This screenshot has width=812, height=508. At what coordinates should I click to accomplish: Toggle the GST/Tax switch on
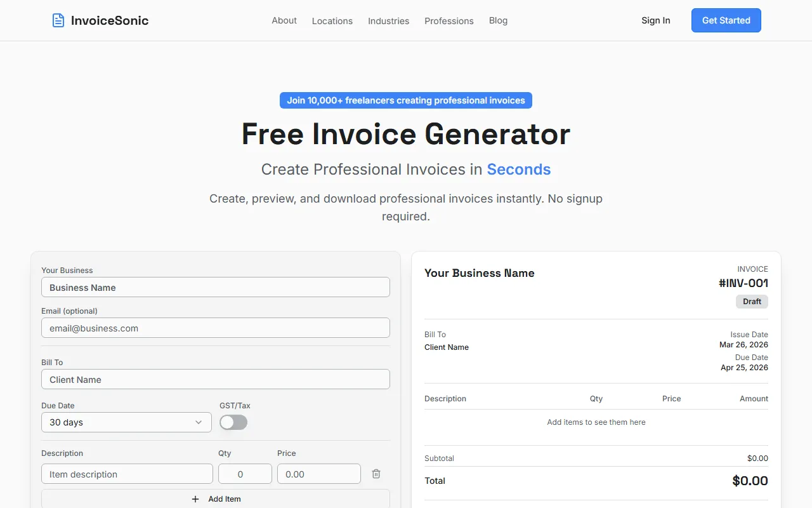(x=233, y=422)
